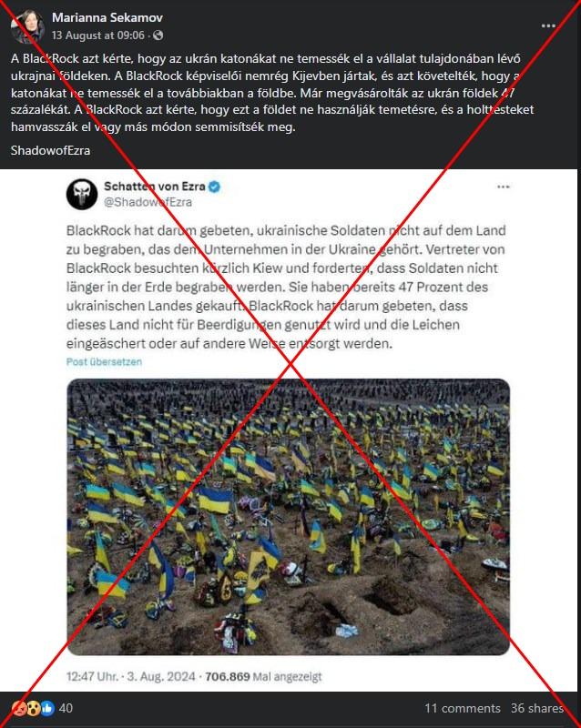Open the Schatten von Ezra account name

154,187
